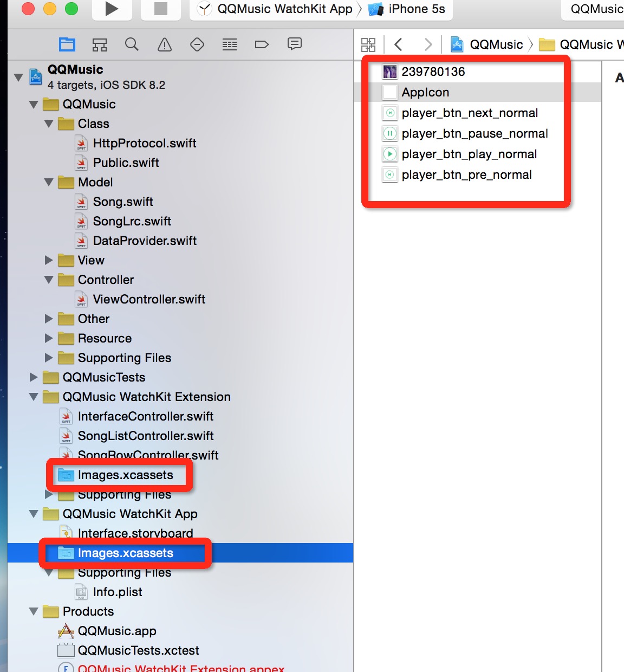The height and width of the screenshot is (672, 624).
Task: Stop the running build
Action: point(161,9)
